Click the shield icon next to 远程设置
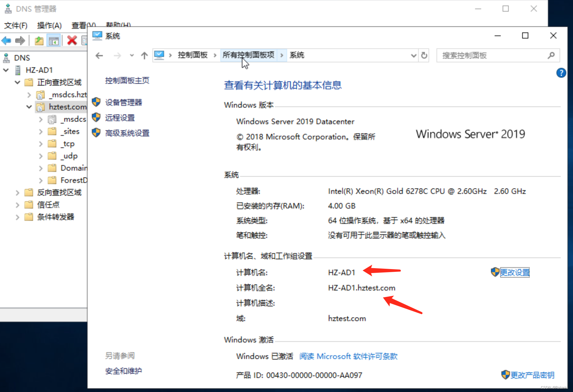 pos(96,117)
